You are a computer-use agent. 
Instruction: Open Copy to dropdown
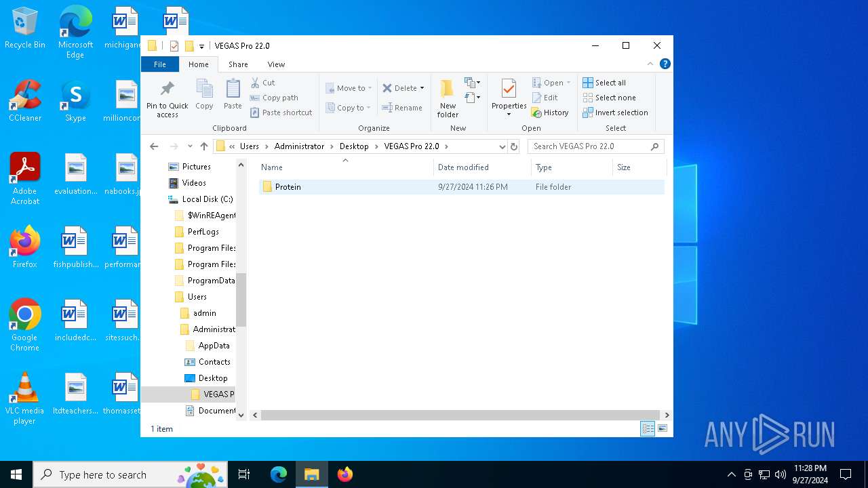pos(348,107)
